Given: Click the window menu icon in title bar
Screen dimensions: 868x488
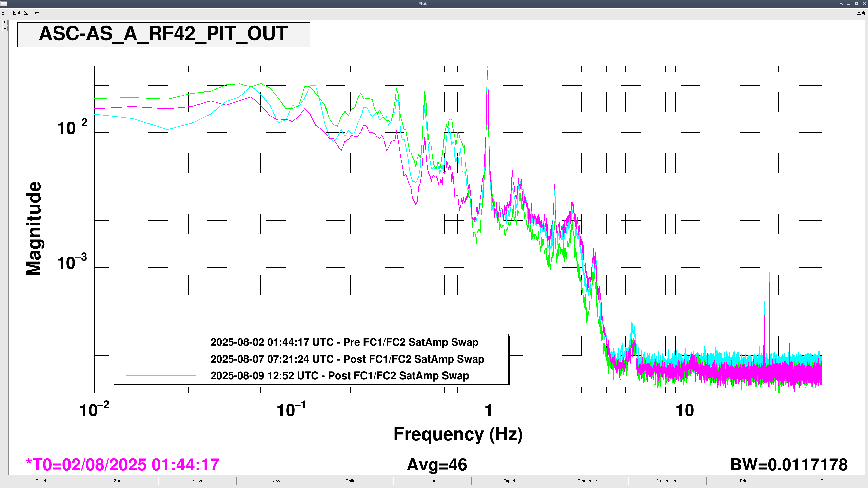Looking at the screenshot, I should coord(4,4).
